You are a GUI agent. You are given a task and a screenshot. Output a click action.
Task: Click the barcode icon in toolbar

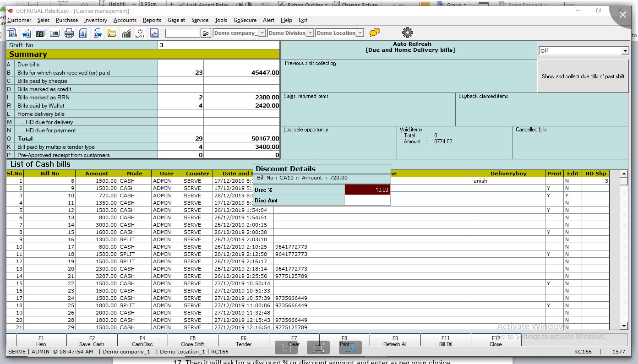coord(55,33)
